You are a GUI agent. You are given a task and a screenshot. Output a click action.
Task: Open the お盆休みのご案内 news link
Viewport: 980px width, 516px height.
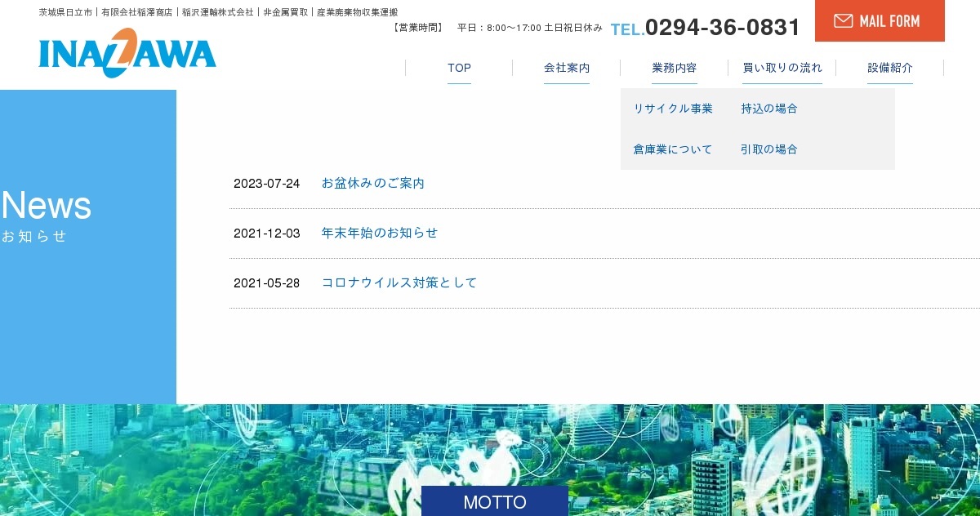click(373, 183)
